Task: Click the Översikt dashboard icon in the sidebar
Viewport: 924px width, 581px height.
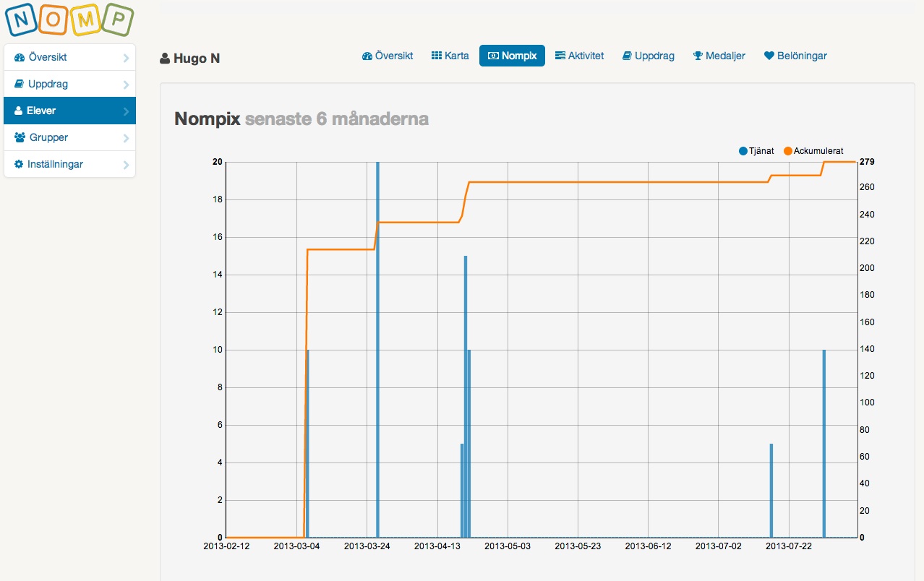Action: pyautogui.click(x=20, y=57)
